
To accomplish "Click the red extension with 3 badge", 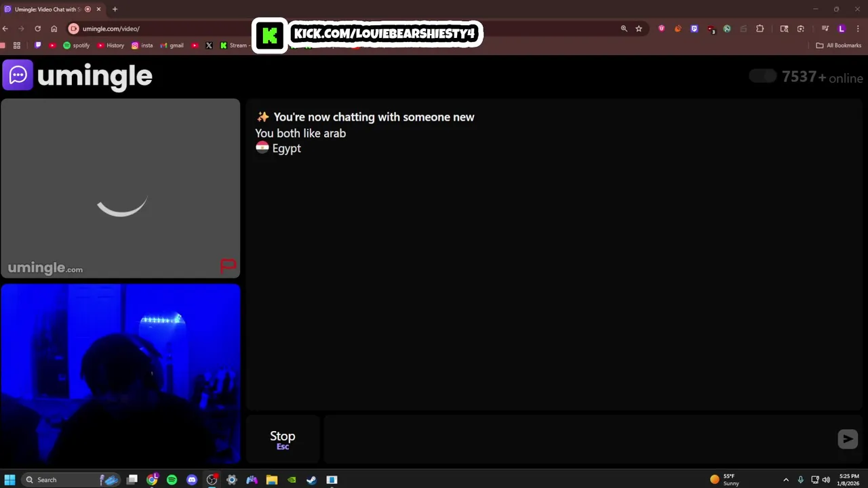I will [x=711, y=29].
